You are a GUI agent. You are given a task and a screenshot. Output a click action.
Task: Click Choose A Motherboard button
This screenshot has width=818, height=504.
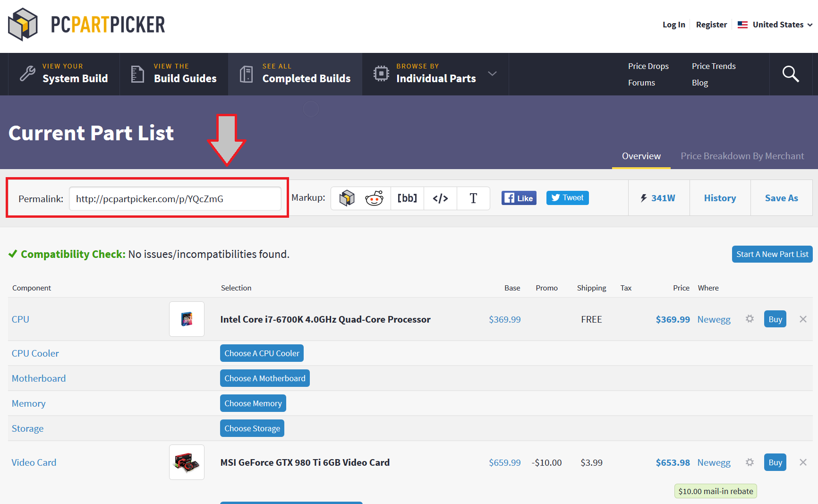point(265,378)
